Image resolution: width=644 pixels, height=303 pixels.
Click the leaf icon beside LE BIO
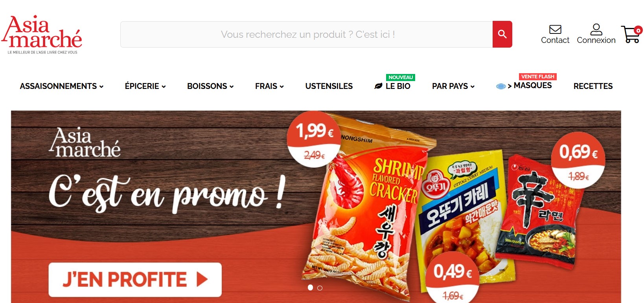coord(378,86)
